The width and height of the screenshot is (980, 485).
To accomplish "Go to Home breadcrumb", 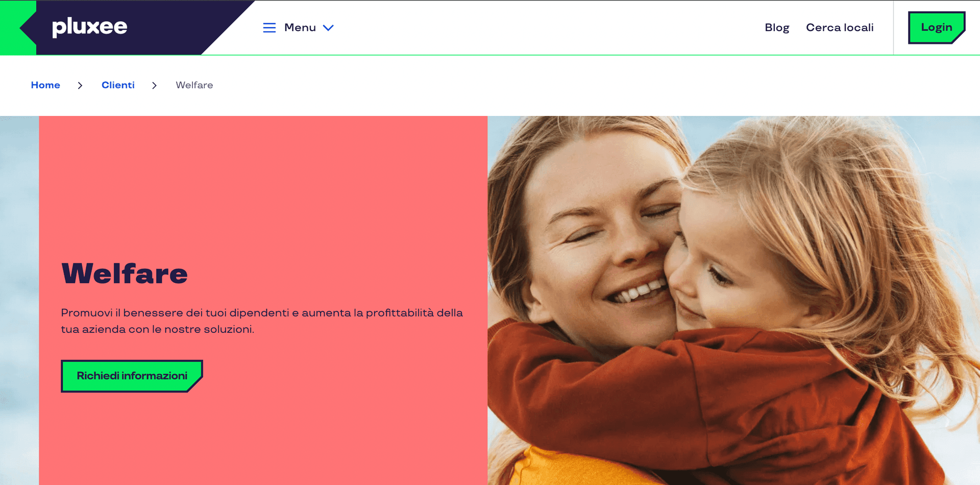I will (45, 85).
